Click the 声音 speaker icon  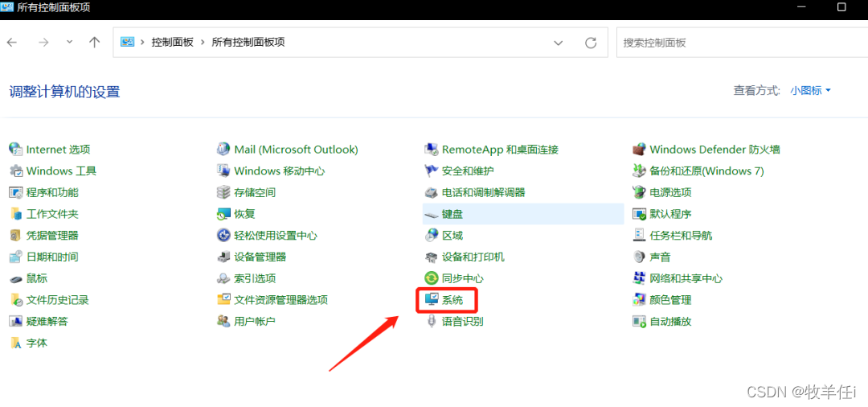point(640,257)
